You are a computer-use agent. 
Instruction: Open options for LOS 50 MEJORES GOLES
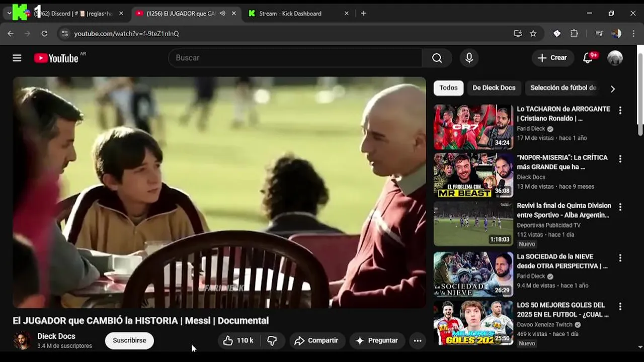click(x=620, y=306)
